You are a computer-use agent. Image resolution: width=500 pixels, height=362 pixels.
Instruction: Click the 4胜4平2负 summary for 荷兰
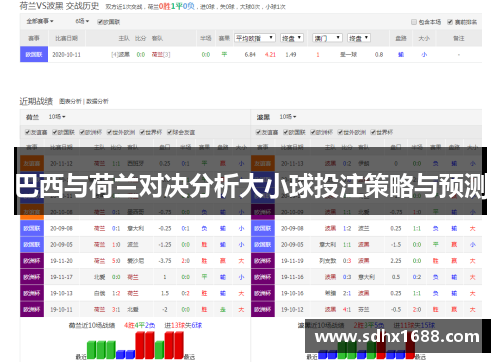(139, 325)
